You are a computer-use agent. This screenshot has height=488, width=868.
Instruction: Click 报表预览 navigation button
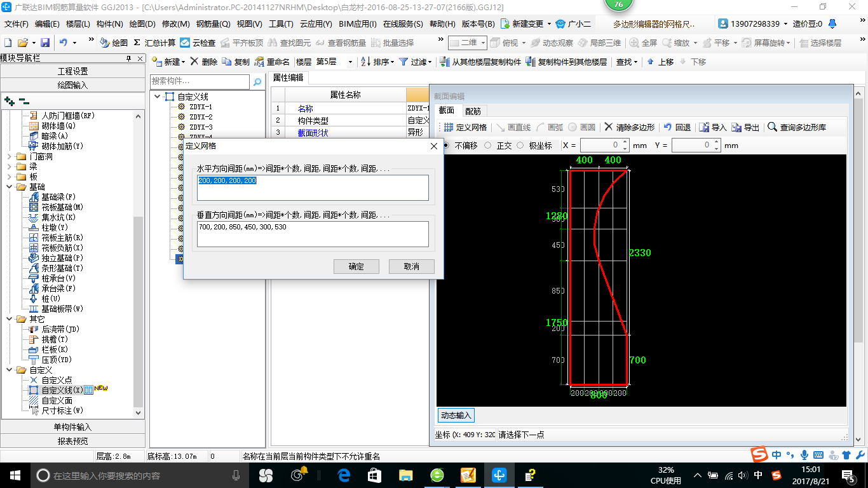coord(72,441)
